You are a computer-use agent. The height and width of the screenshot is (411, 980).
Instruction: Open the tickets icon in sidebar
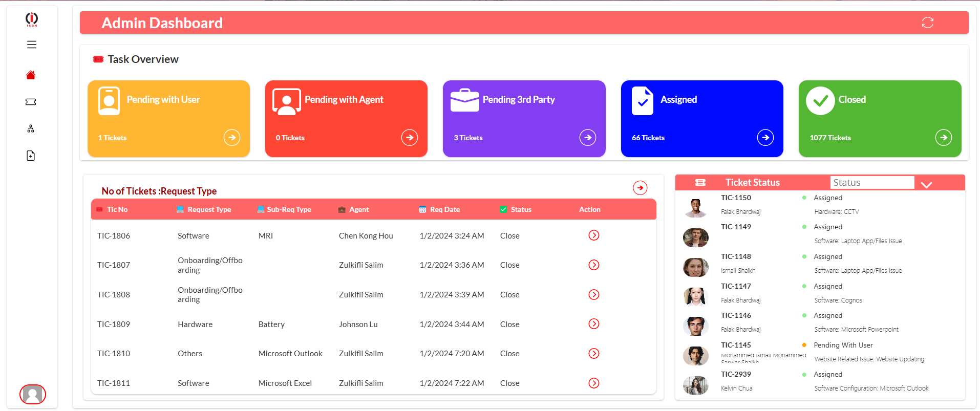31,102
